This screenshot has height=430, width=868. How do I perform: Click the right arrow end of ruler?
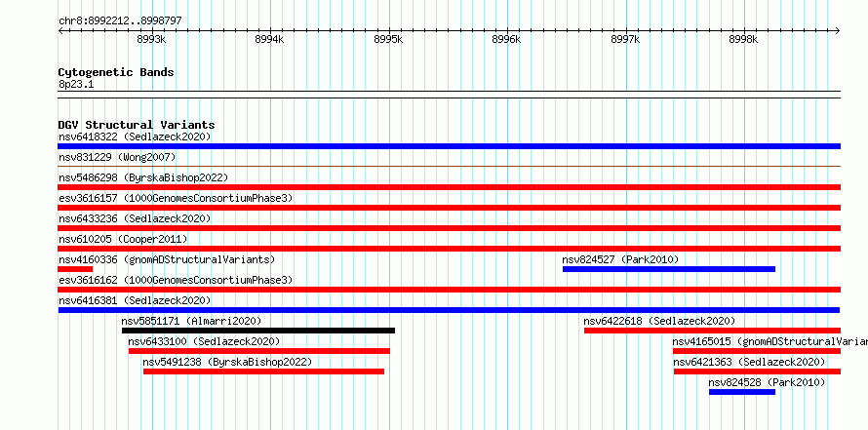coord(838,31)
